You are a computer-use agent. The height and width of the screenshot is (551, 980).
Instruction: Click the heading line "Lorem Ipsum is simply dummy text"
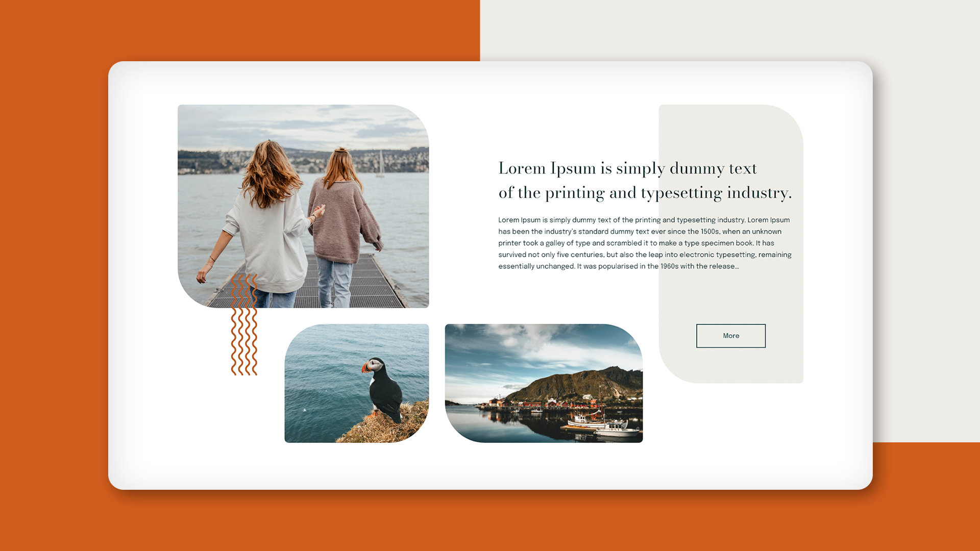[x=627, y=168]
